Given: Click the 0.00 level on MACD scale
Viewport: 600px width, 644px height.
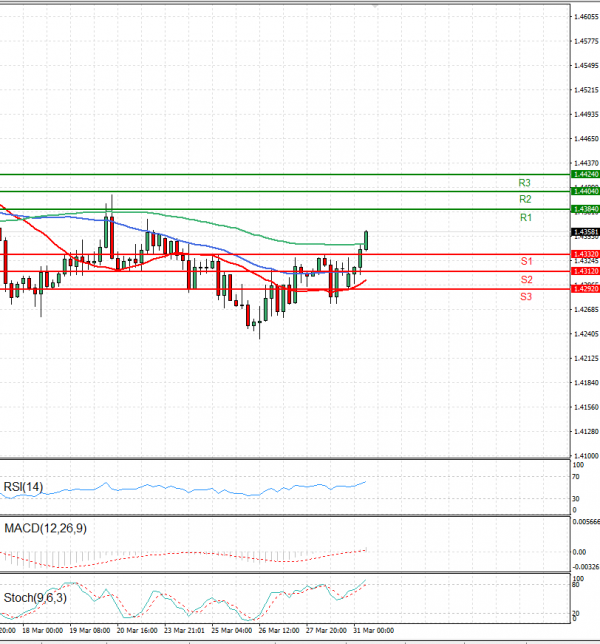Looking at the screenshot, I should (x=579, y=552).
